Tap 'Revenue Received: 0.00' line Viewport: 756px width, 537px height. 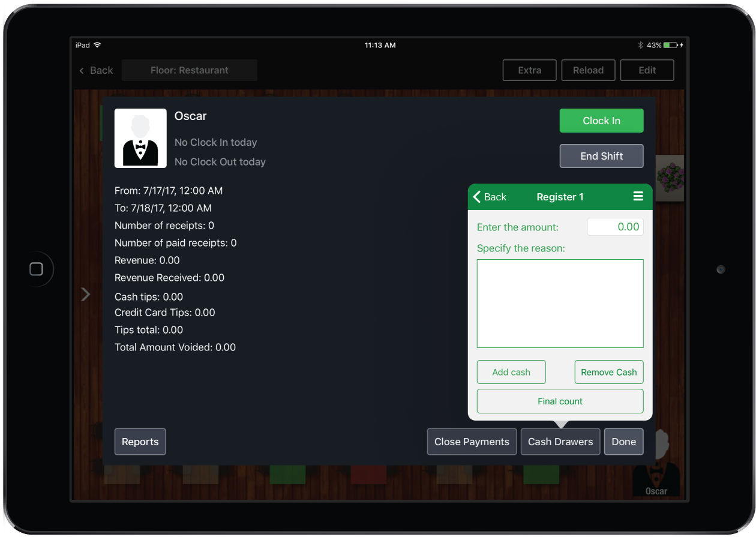pyautogui.click(x=169, y=278)
